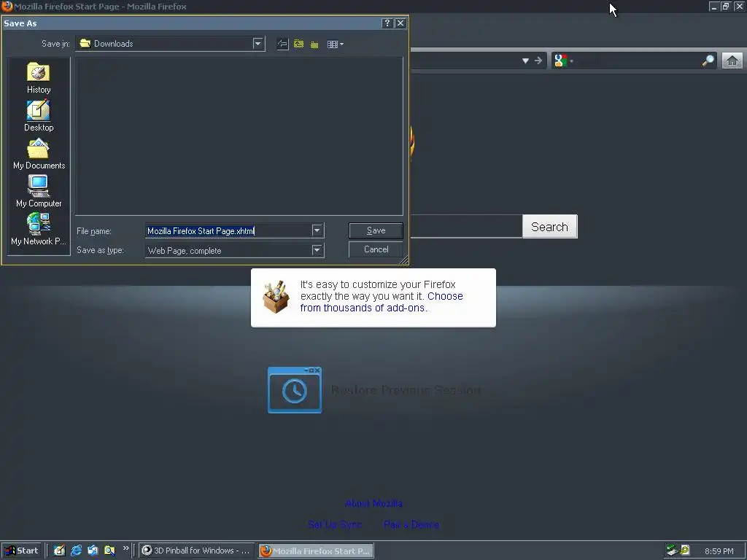Open the Choose from thousands of add-ons link
Viewport: 747px width, 560px height.
click(381, 302)
